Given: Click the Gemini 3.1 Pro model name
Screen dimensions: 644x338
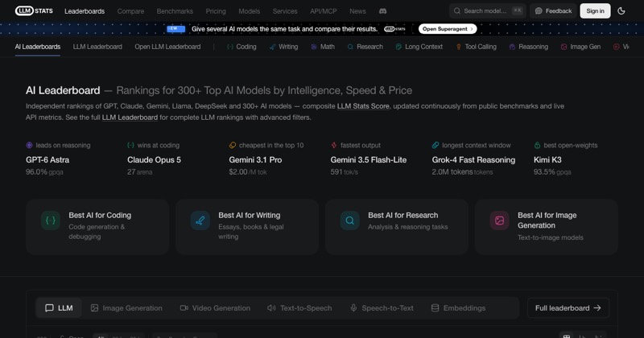Looking at the screenshot, I should pos(255,160).
